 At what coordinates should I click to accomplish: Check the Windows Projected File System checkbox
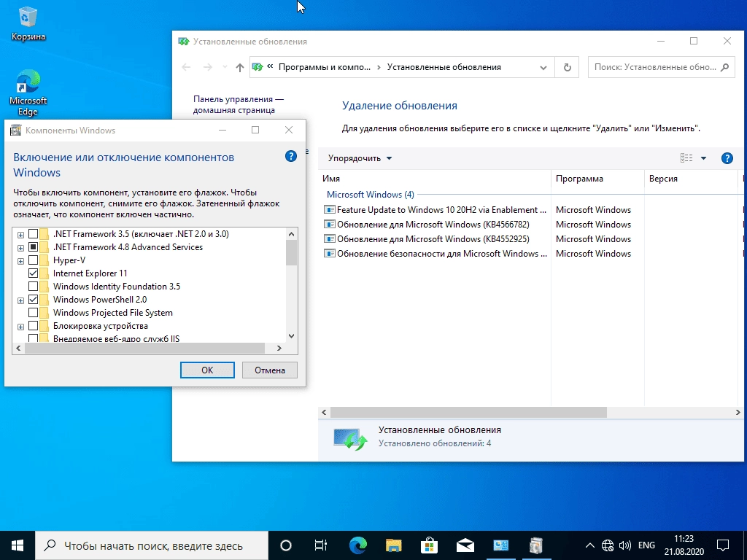click(x=34, y=313)
